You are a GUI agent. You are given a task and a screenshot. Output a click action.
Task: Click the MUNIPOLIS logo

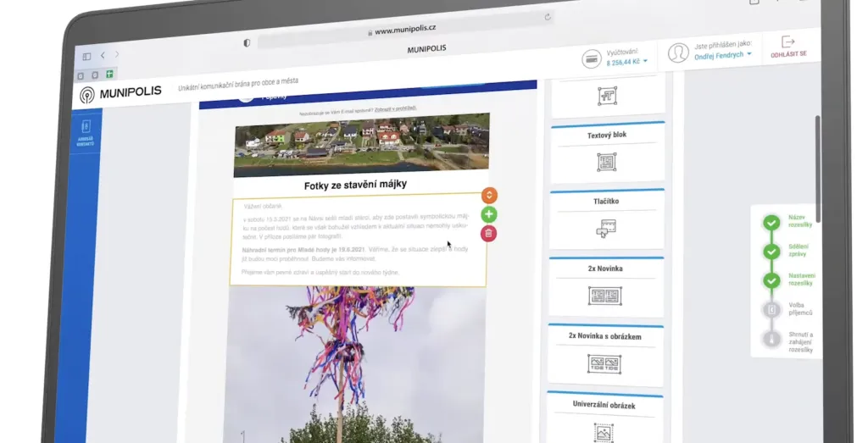[x=120, y=93]
